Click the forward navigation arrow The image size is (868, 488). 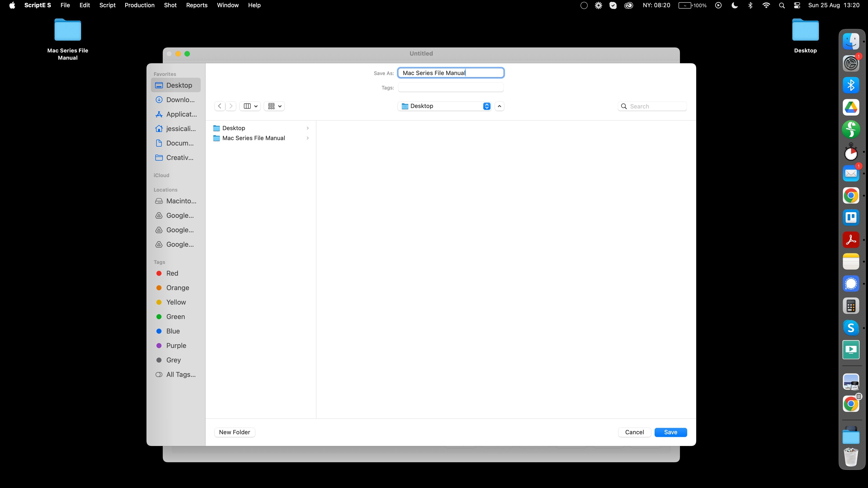click(x=231, y=106)
